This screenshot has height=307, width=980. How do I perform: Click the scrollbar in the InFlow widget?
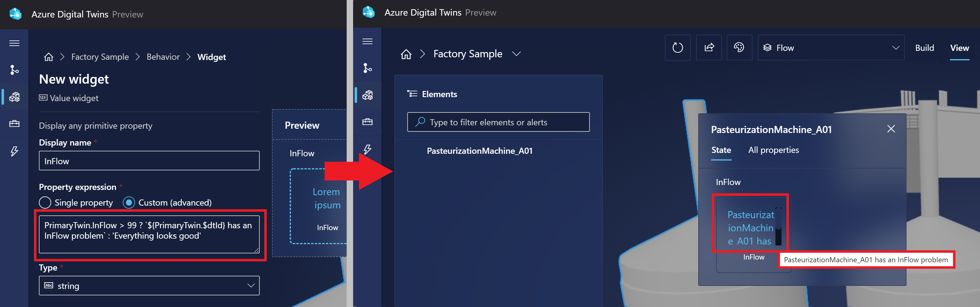(x=778, y=226)
